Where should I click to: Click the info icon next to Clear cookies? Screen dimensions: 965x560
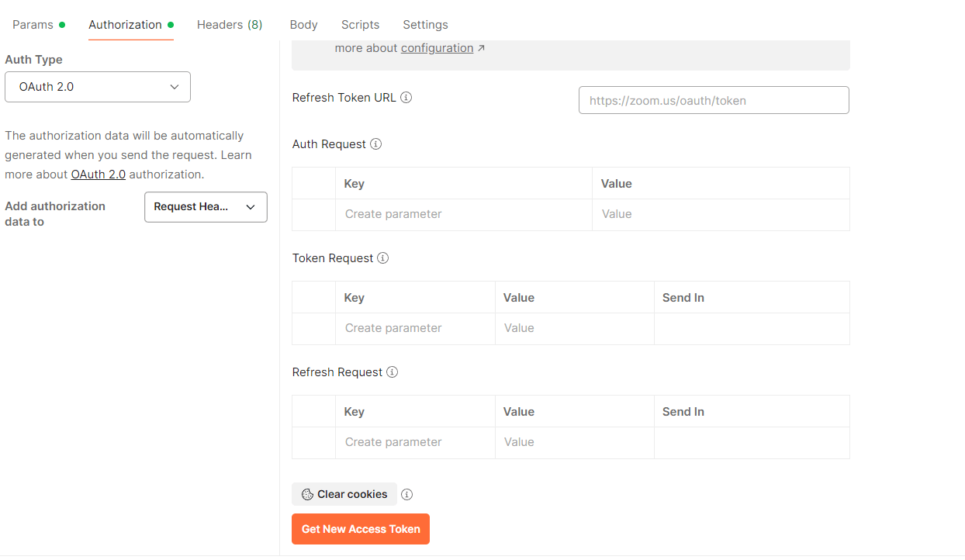(x=406, y=494)
